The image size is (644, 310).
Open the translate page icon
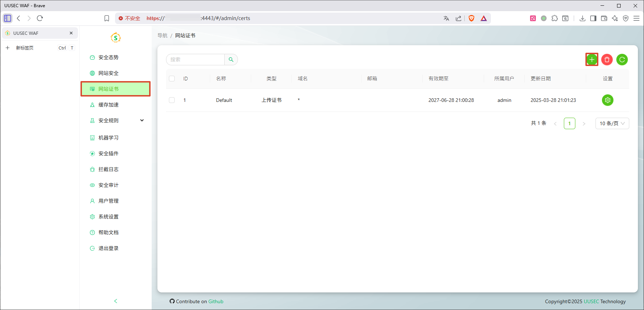click(x=446, y=18)
